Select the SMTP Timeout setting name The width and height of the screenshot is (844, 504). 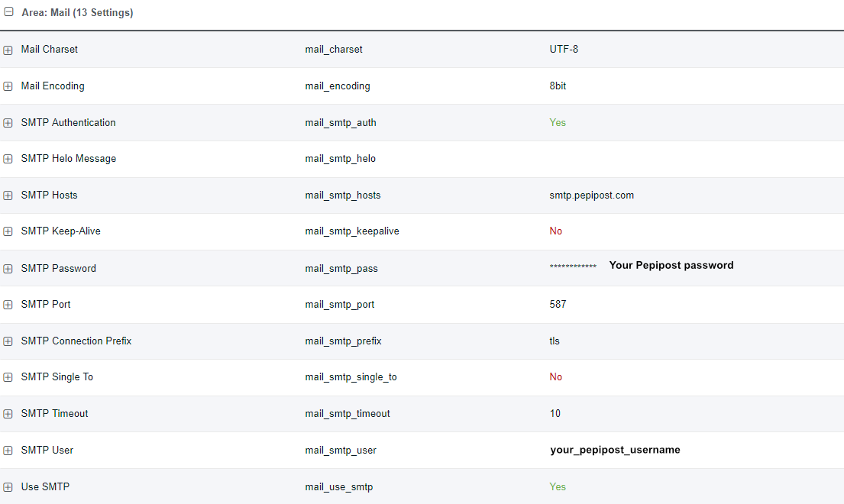(54, 414)
